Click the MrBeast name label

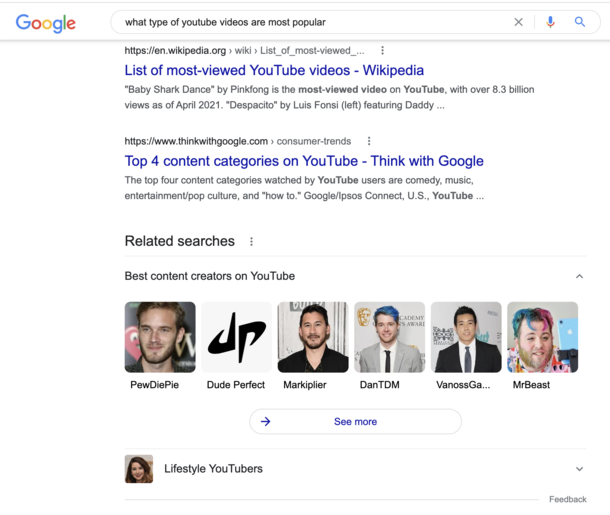[x=531, y=385]
